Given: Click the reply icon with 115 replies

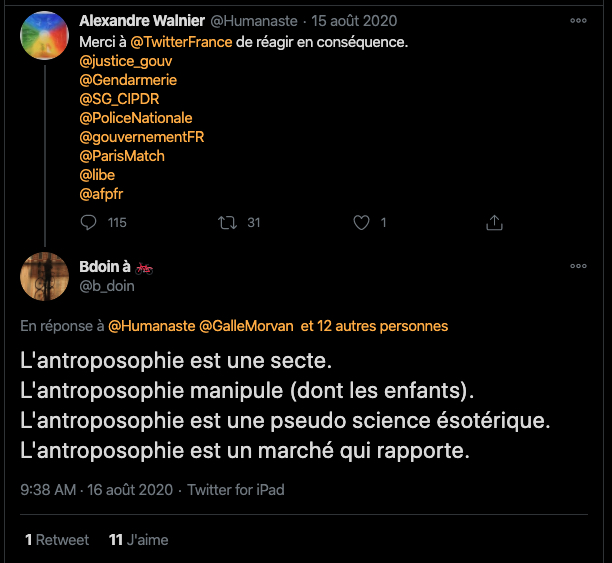Looking at the screenshot, I should click(88, 222).
